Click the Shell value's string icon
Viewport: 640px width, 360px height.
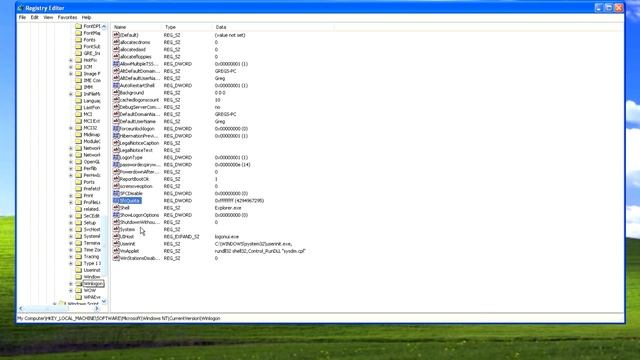pos(116,208)
